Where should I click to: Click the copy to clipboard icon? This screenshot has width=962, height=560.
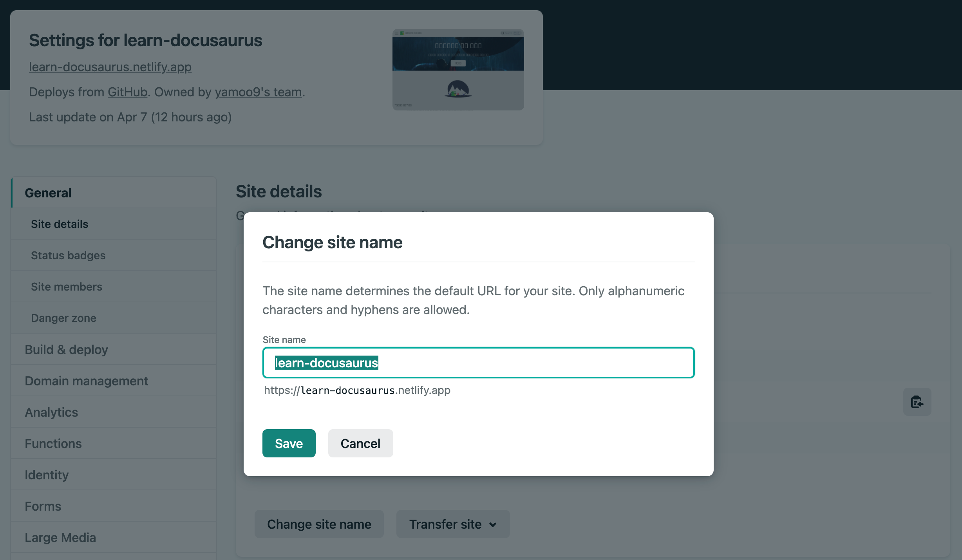click(x=917, y=402)
